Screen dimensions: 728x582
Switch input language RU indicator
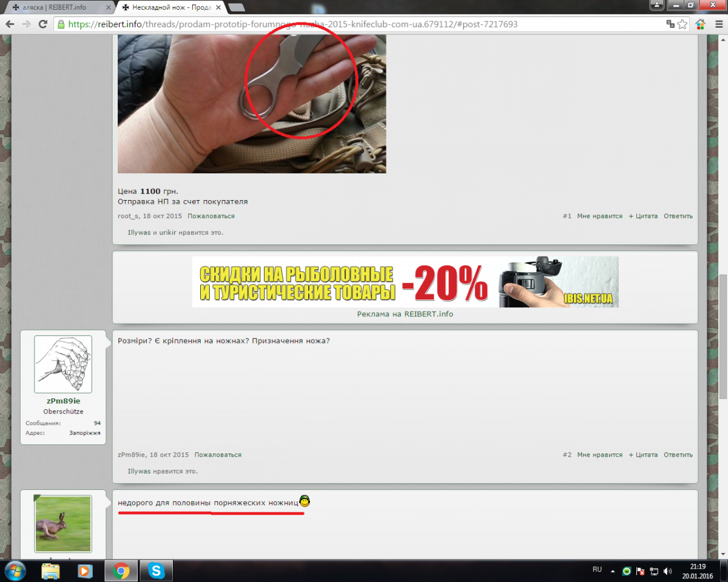click(597, 570)
